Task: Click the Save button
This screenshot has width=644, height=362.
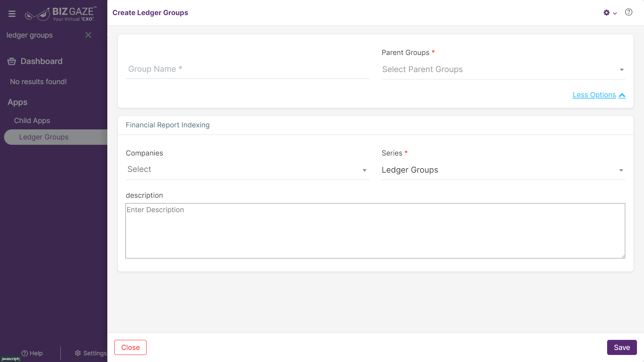Action: [622, 348]
